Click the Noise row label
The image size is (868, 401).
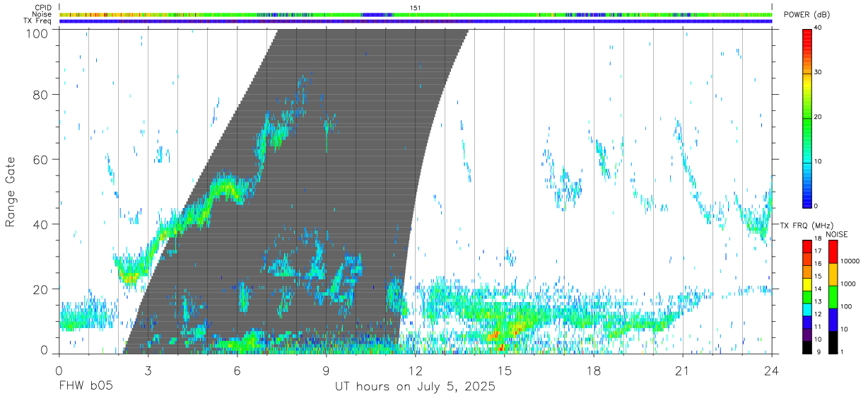(42, 14)
